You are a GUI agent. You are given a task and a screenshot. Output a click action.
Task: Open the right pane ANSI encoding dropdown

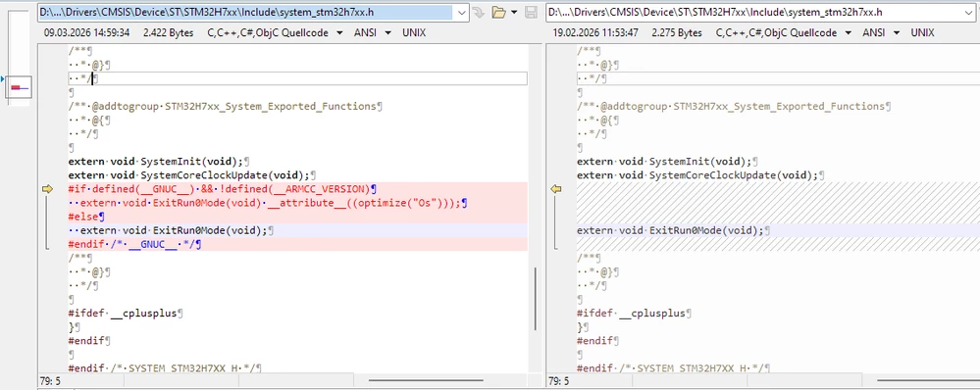pos(897,33)
